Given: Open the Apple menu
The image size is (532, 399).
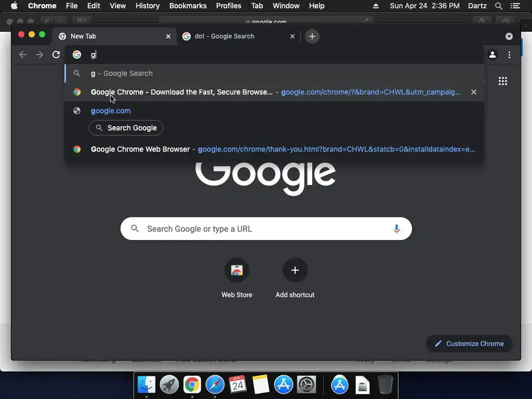Looking at the screenshot, I should [x=14, y=6].
